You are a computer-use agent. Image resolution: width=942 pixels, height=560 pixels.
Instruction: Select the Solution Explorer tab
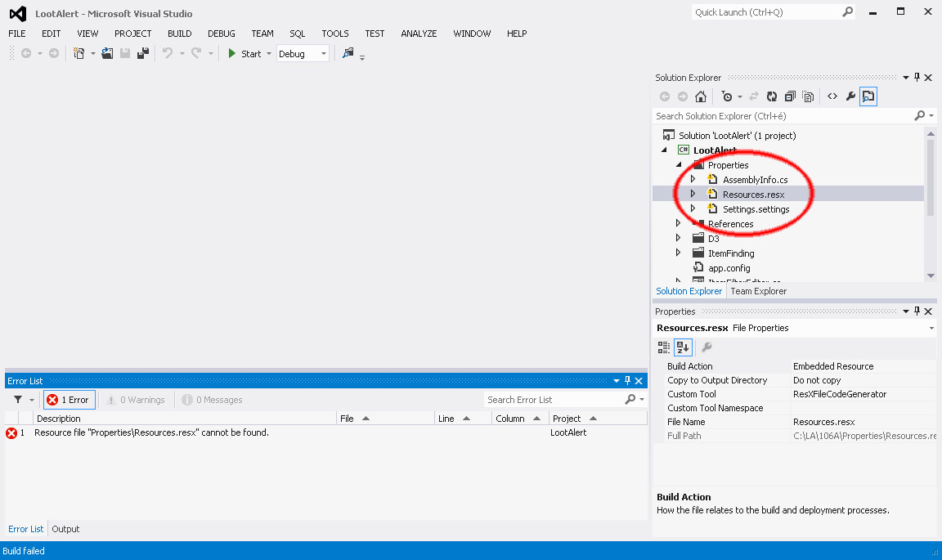(x=689, y=291)
